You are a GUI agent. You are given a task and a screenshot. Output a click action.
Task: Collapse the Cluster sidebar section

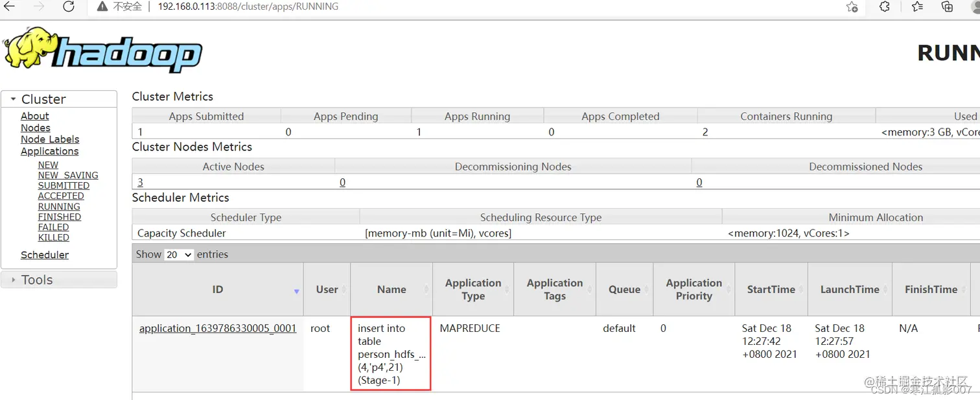(x=59, y=99)
